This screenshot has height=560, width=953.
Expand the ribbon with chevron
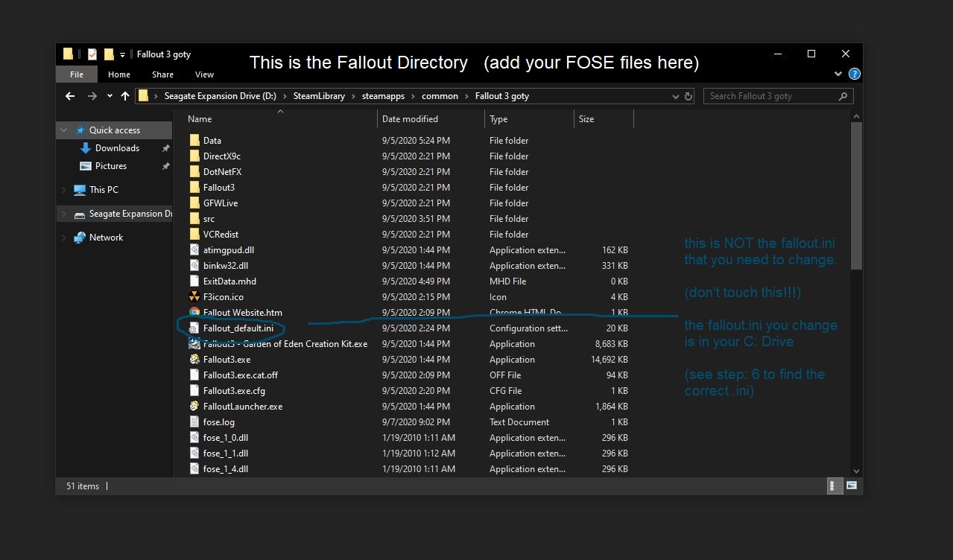tap(840, 74)
